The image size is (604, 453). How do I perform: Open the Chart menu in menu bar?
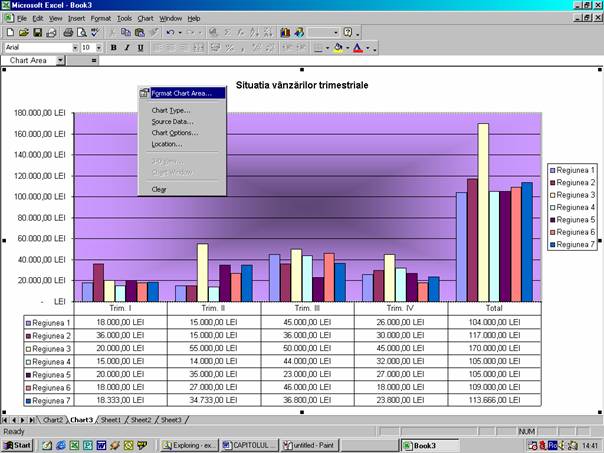[146, 18]
